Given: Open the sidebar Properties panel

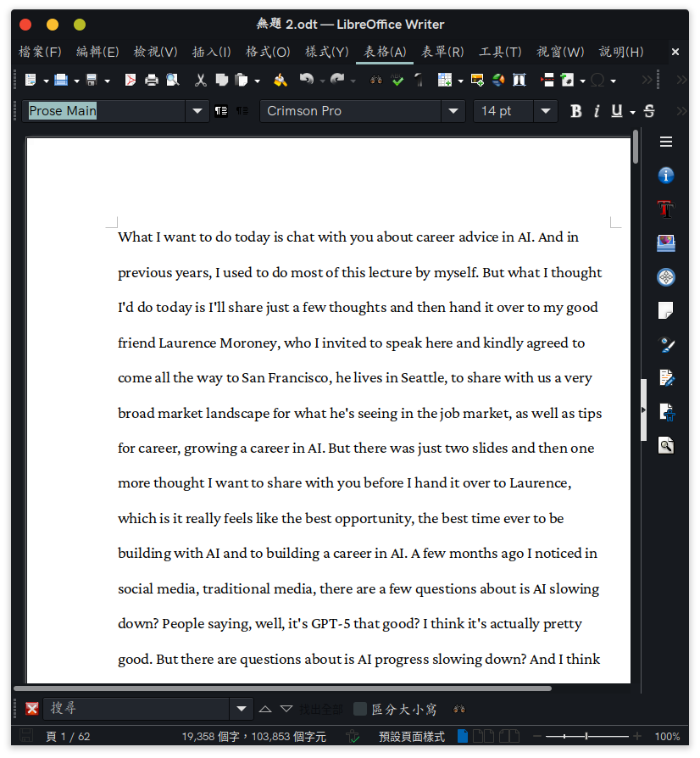Looking at the screenshot, I should 666,176.
